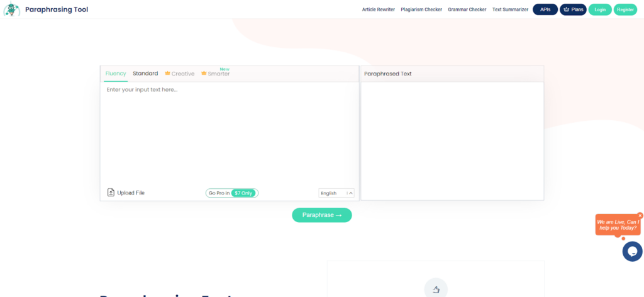The width and height of the screenshot is (644, 297).
Task: Select the Standard mode tab
Action: click(145, 74)
